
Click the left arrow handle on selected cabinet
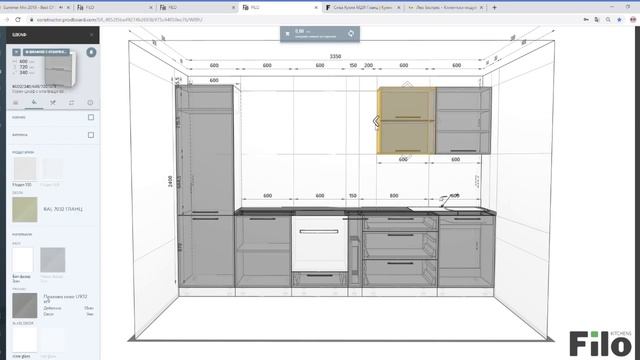coord(376,121)
